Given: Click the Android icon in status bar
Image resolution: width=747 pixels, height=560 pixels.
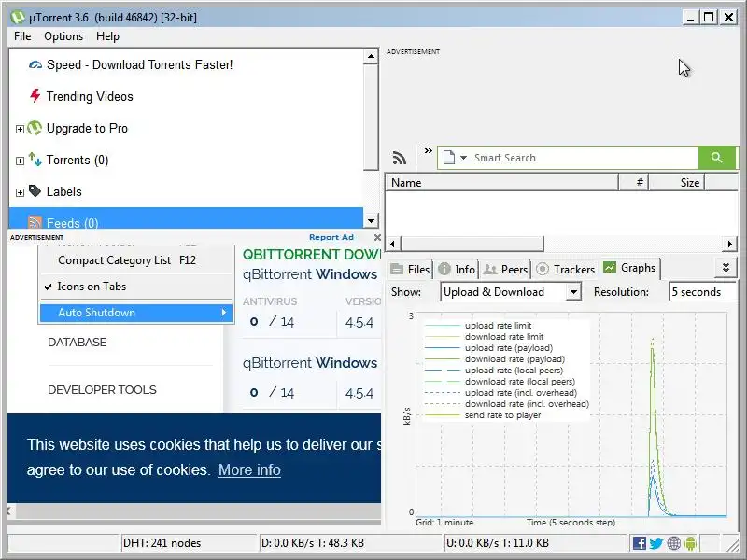Looking at the screenshot, I should click(690, 543).
